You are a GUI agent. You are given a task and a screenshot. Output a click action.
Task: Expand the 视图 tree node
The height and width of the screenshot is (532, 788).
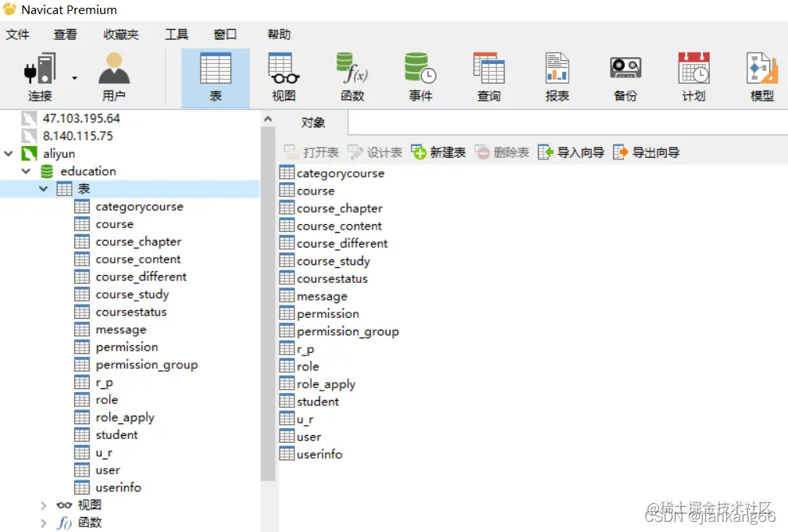pos(44,505)
